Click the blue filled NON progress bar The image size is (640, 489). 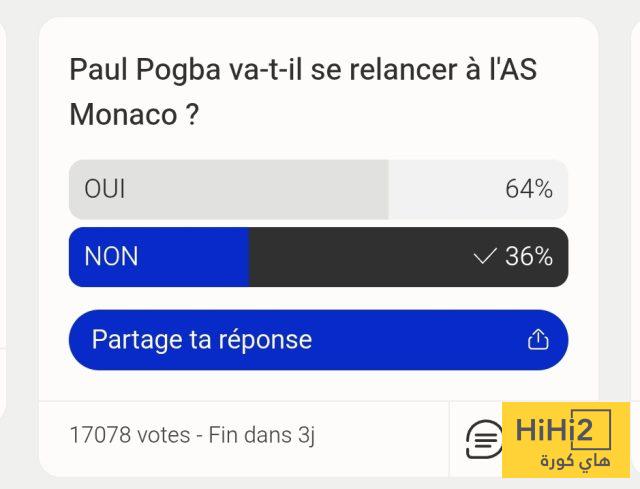(x=190, y=257)
